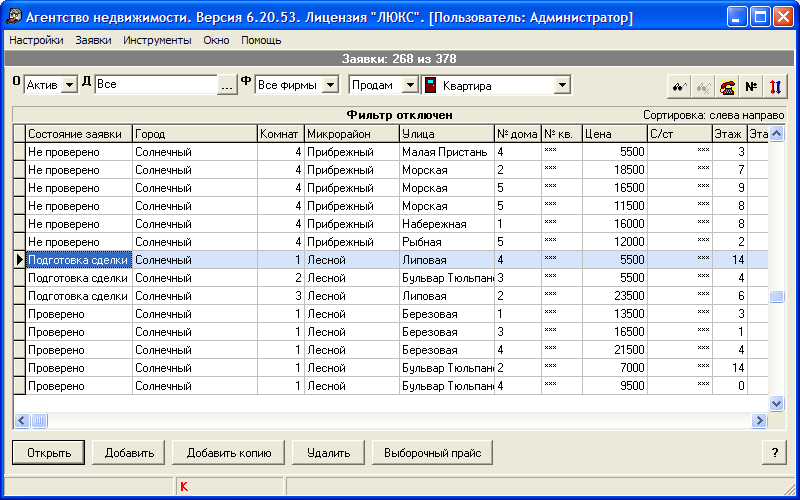Screen dimensions: 800x500
Task: Click the Микрорайон column header
Action: tap(352, 134)
